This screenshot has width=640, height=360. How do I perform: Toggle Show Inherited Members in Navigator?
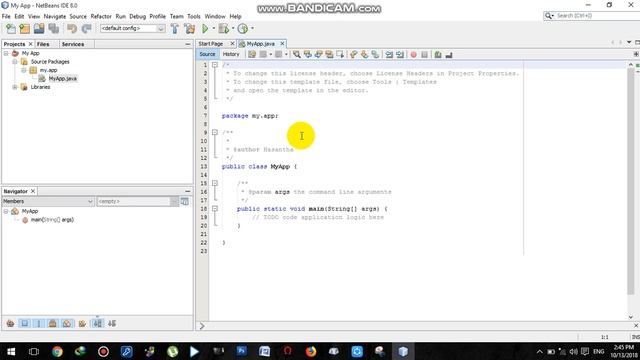click(x=10, y=324)
